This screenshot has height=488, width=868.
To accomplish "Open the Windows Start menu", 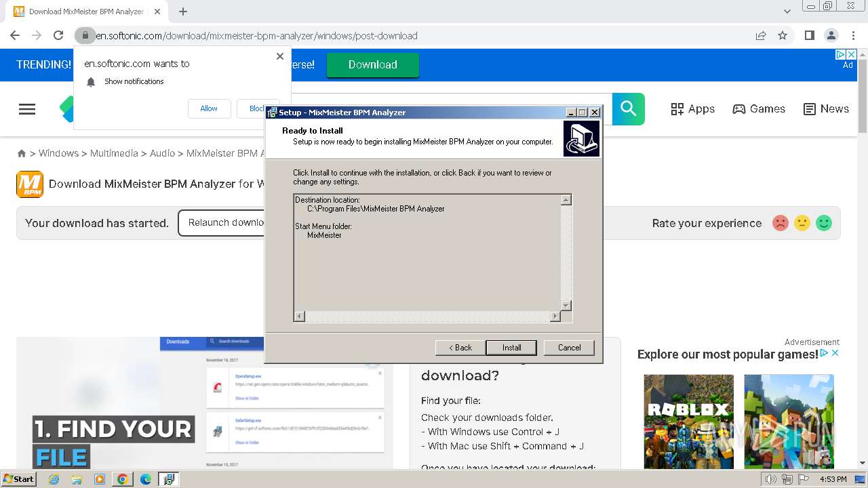I will click(x=19, y=479).
